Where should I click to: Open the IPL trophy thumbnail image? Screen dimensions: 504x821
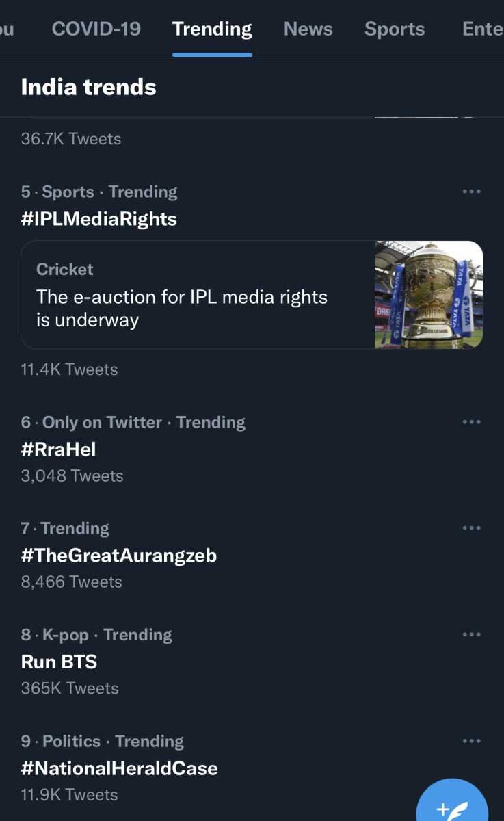pyautogui.click(x=429, y=295)
